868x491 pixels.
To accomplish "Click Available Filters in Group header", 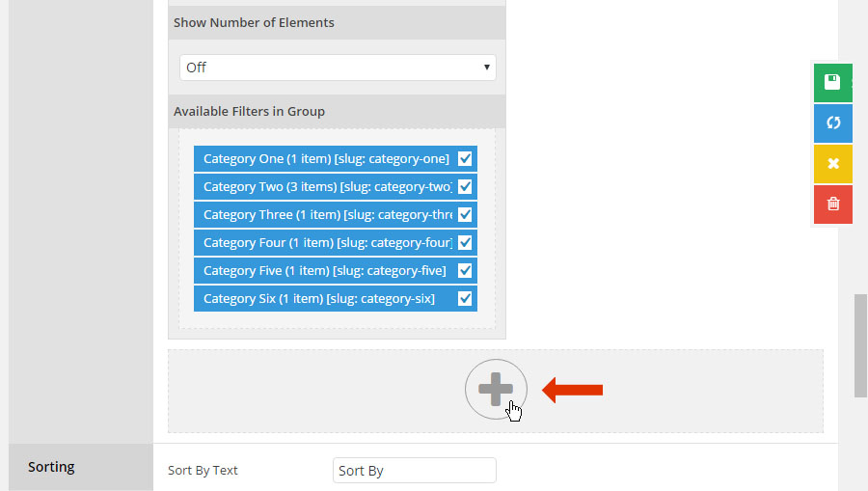I will (249, 111).
